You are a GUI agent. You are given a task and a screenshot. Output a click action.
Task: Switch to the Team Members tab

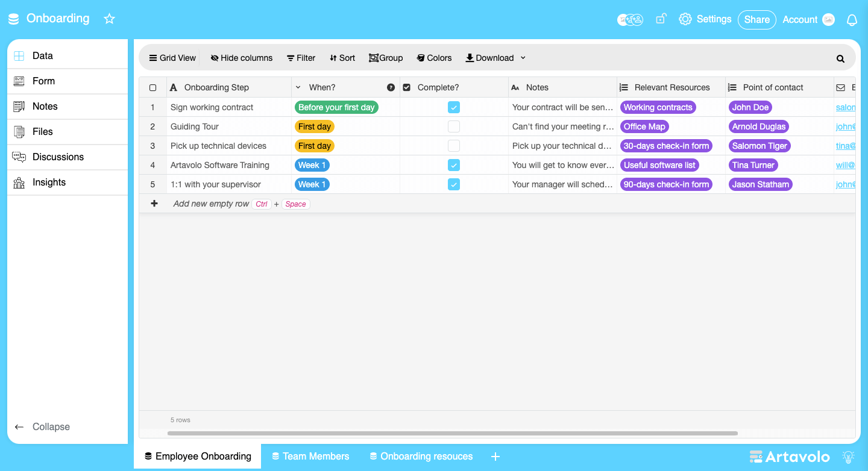click(x=310, y=456)
